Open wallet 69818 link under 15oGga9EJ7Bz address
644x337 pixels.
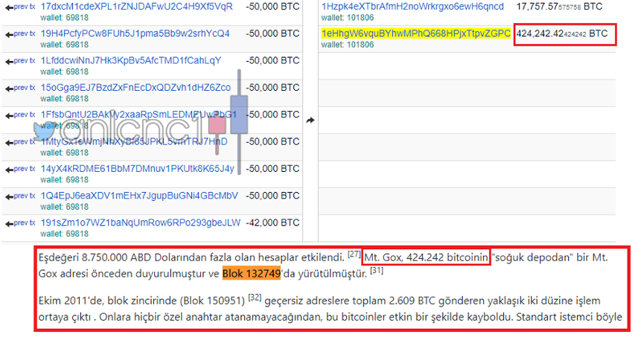(x=65, y=99)
